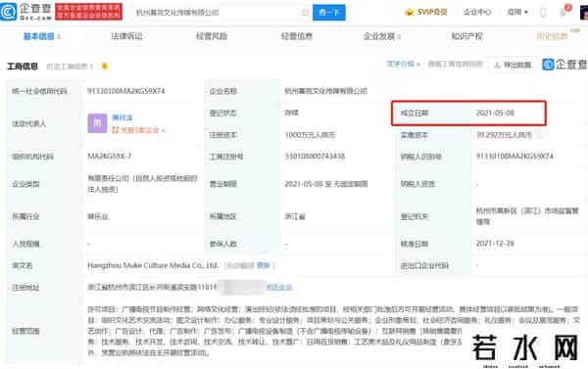Click the registered capital value 1000万元人民币
The width and height of the screenshot is (588, 369).
(310, 135)
